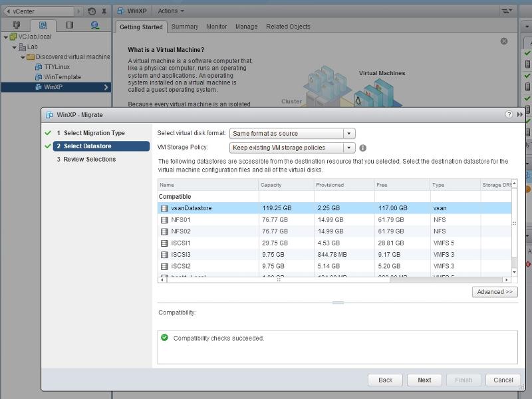Click datastore table scroll up arrow
Screen dimensions: 532x399
514,184
